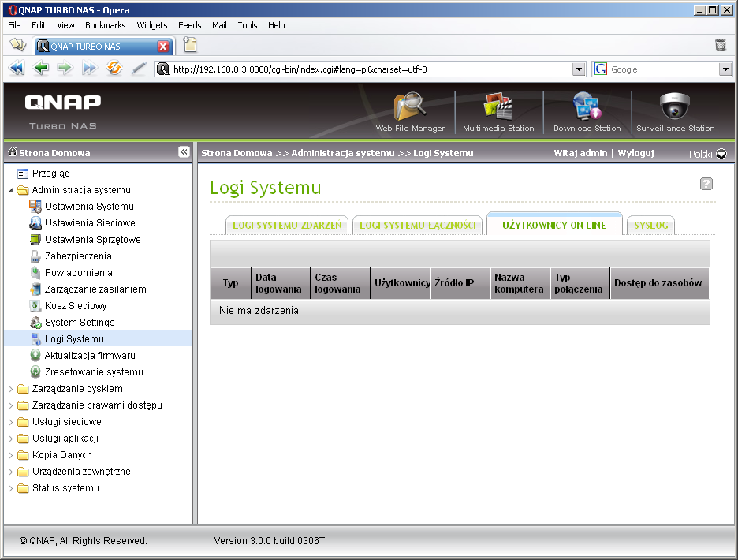
Task: Click the QNAP Turbo NAS logo
Action: click(62, 112)
